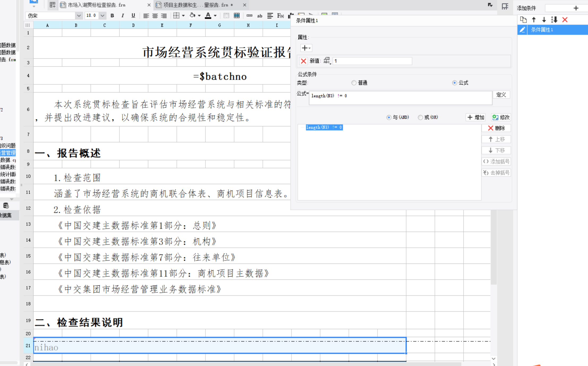Click the rich text lines icon

[270, 16]
